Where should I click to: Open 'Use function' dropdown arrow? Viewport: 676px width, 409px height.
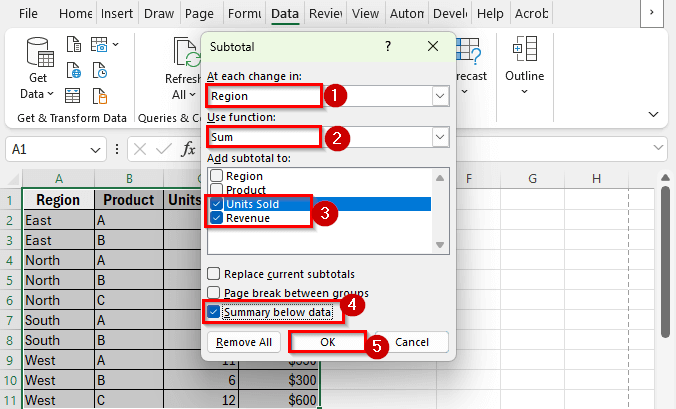[x=440, y=137]
